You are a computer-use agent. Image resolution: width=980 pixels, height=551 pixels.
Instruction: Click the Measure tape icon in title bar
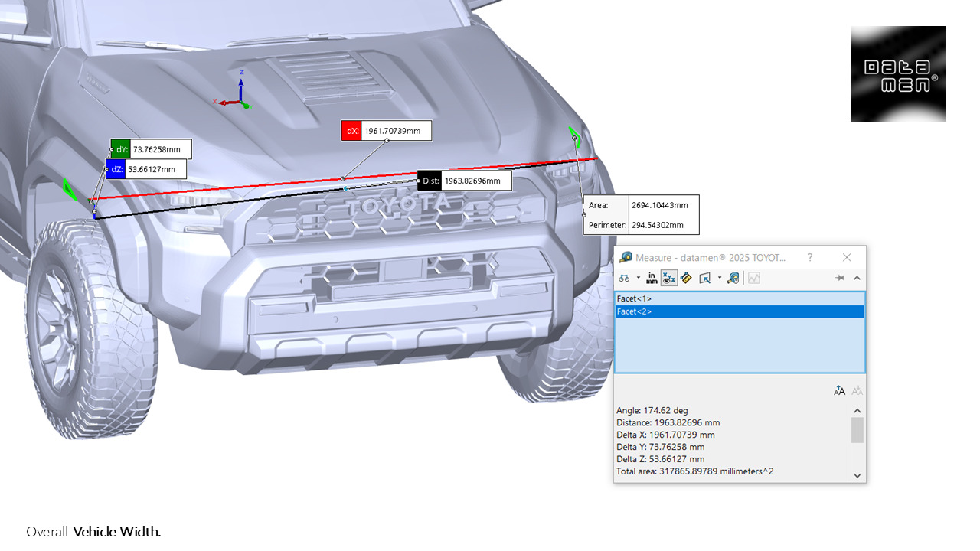(x=626, y=258)
